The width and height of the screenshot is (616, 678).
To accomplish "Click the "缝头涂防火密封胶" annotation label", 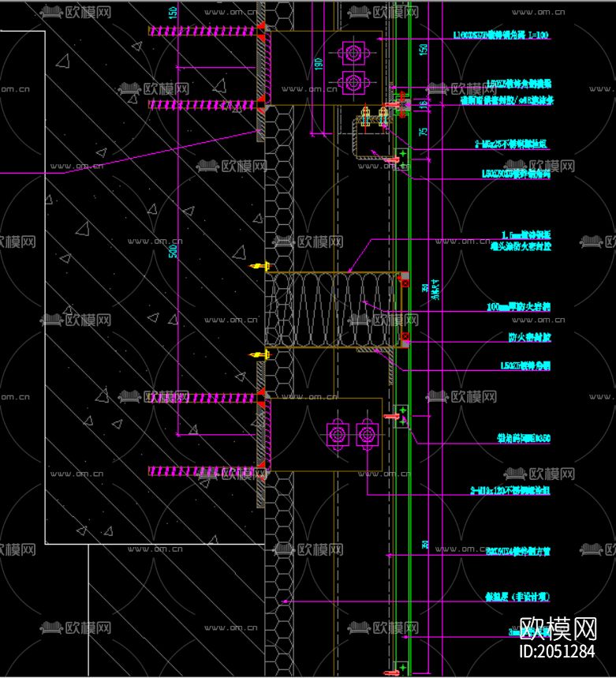I will tap(521, 247).
